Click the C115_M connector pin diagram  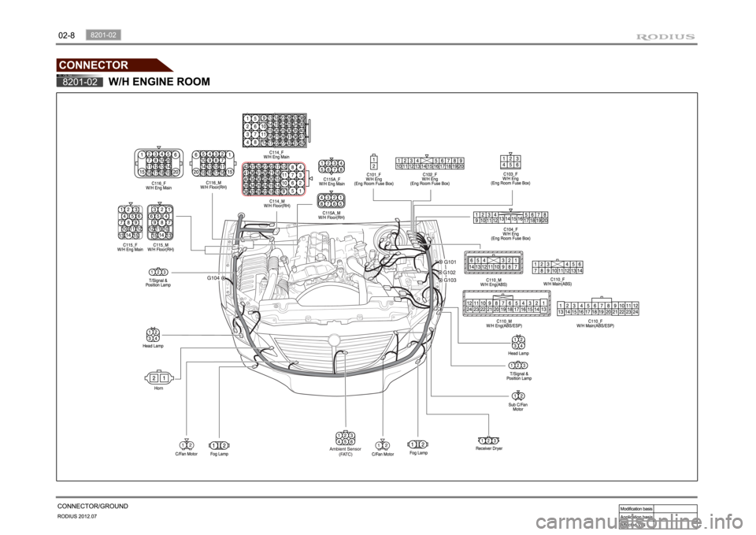(161, 222)
